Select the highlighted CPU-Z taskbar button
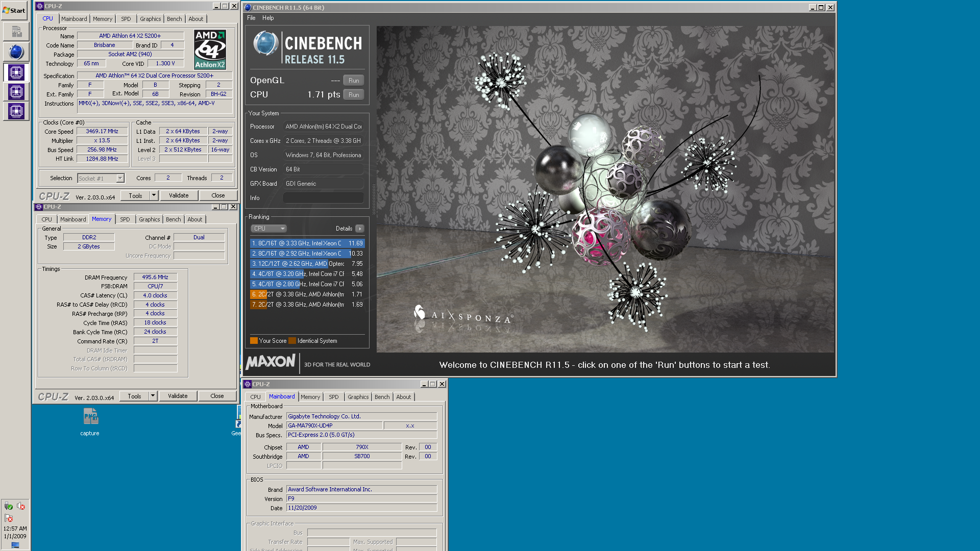Image resolution: width=980 pixels, height=551 pixels. click(x=16, y=72)
